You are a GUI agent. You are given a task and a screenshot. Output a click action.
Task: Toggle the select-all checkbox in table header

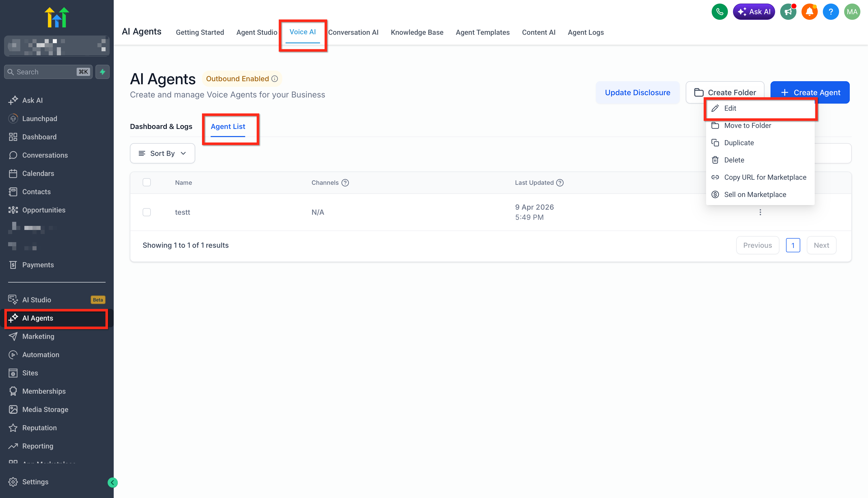coord(147,182)
